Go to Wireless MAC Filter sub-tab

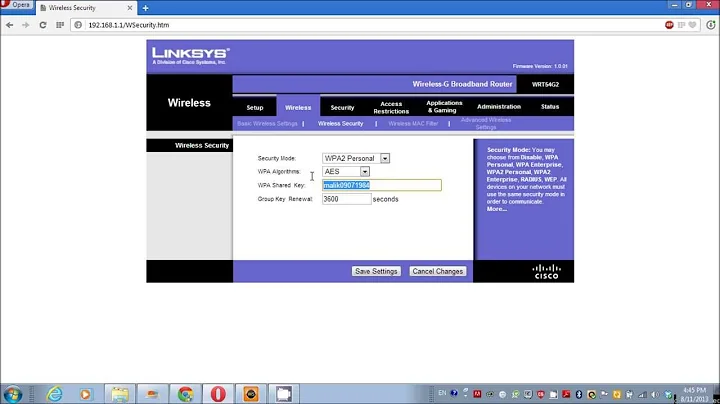coord(413,123)
